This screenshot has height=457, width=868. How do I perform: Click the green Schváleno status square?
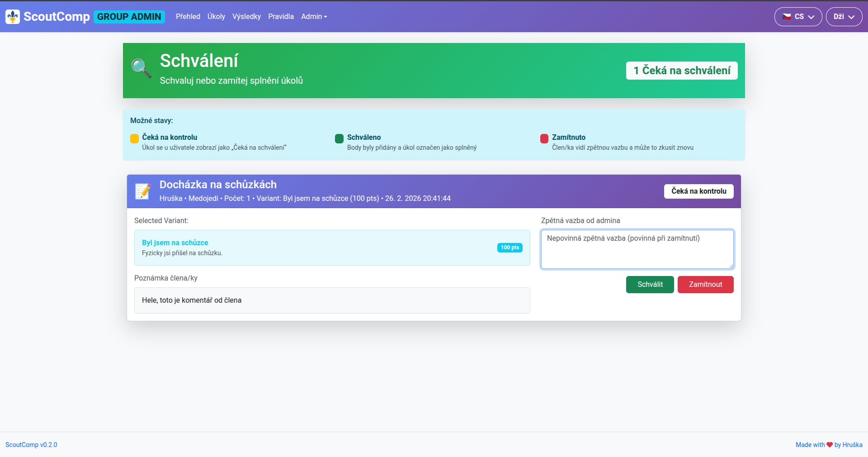(x=339, y=138)
